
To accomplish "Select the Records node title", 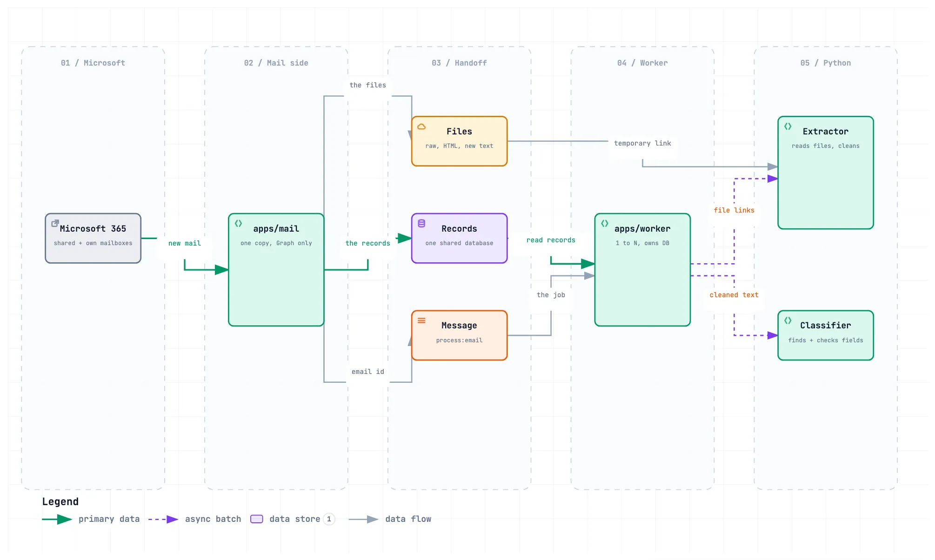I will [460, 229].
